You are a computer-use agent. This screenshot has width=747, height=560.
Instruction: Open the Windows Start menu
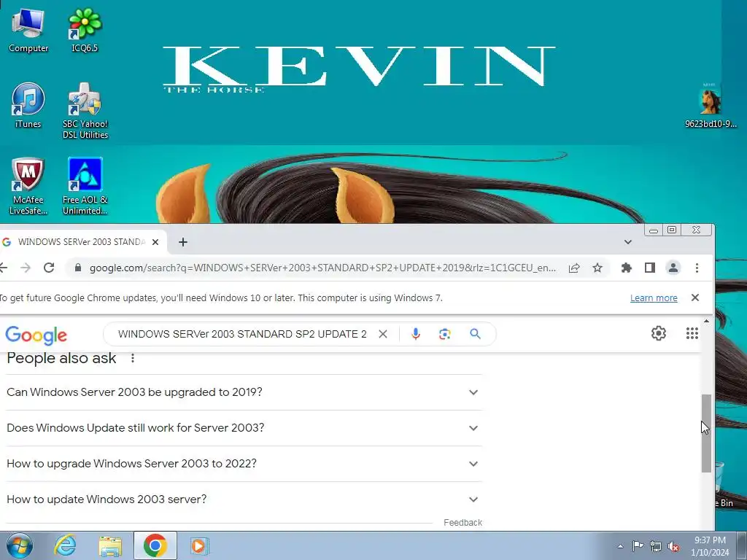click(19, 545)
